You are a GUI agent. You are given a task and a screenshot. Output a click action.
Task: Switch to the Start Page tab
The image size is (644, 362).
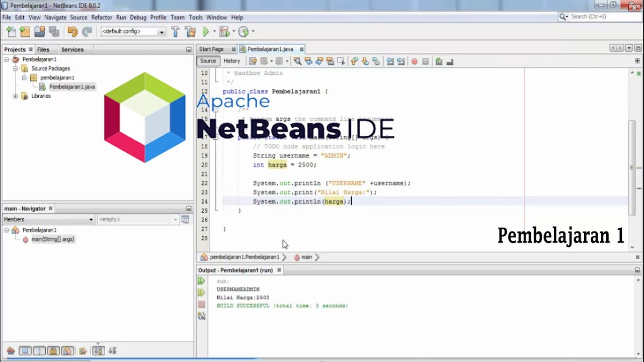(x=211, y=49)
